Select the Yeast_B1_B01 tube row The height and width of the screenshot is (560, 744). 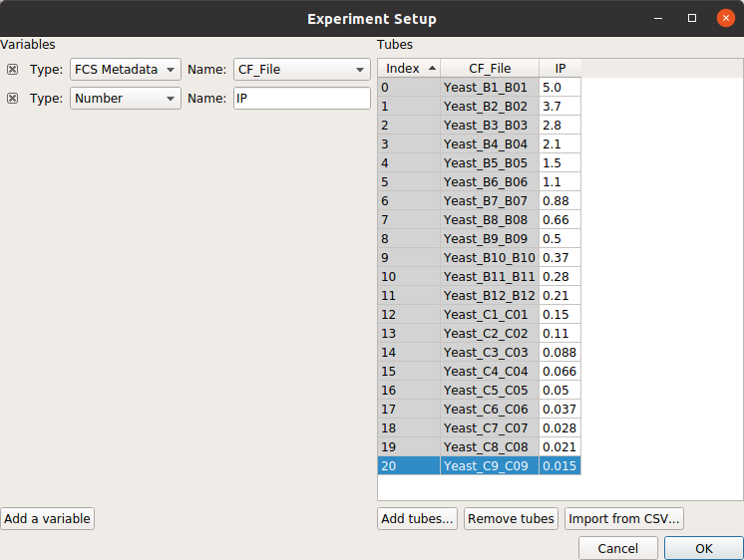pos(480,88)
